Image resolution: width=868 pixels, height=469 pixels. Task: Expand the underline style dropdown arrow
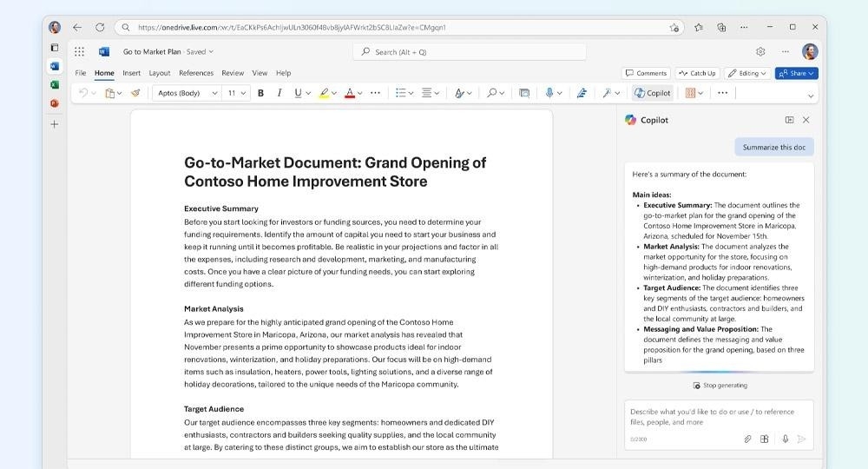click(308, 93)
